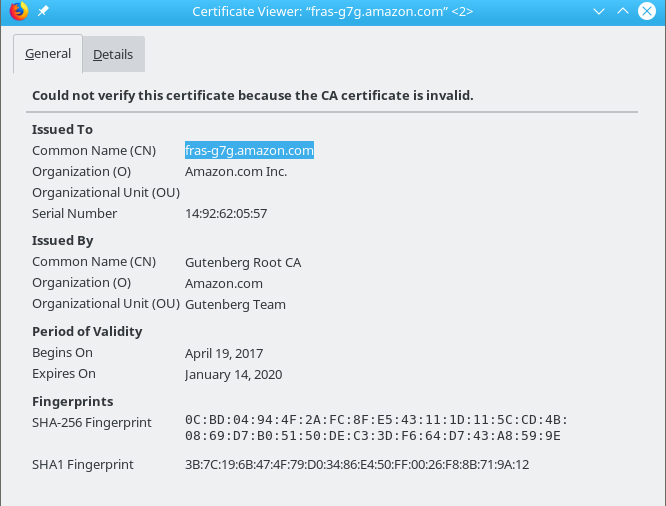666x506 pixels.
Task: Minimize the Certificate Viewer window
Action: click(x=599, y=11)
